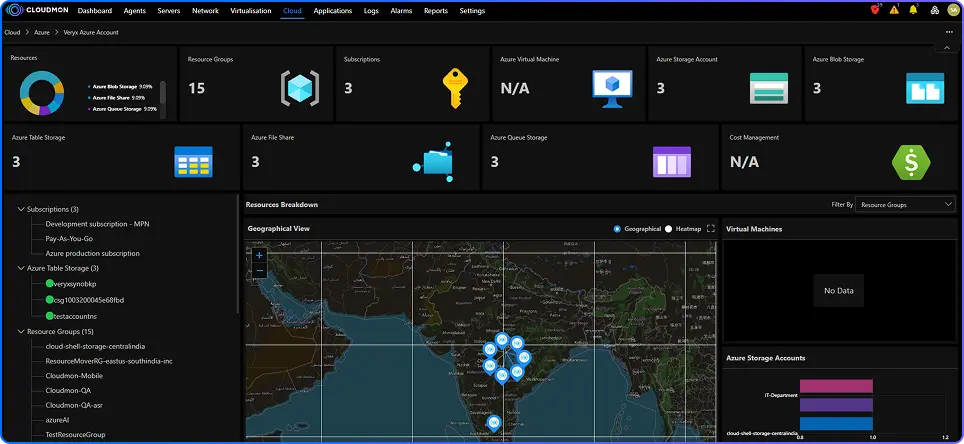Click the Azure Virtual Machine monitor icon

[x=612, y=89]
